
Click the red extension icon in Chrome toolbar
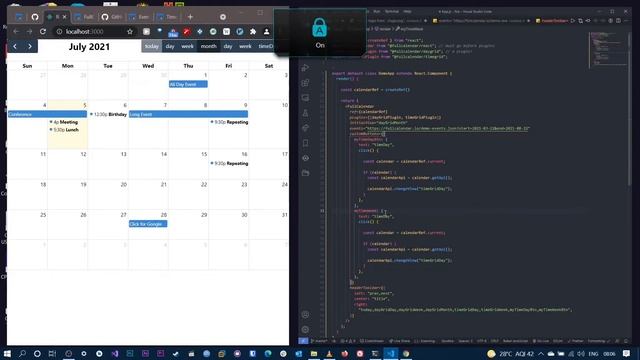[187, 31]
